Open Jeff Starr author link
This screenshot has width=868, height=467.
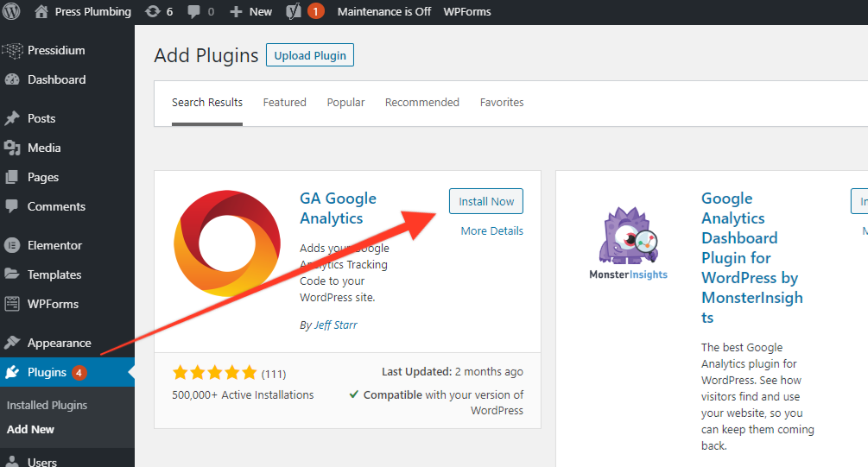click(x=335, y=325)
